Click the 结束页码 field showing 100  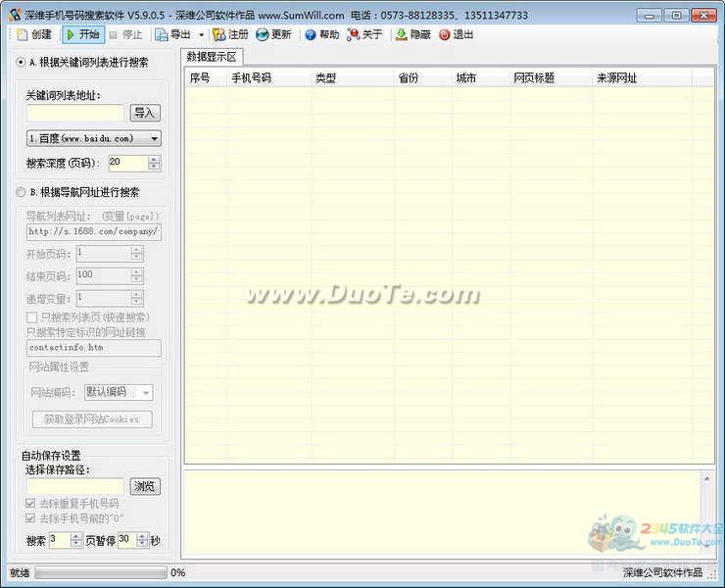click(104, 275)
